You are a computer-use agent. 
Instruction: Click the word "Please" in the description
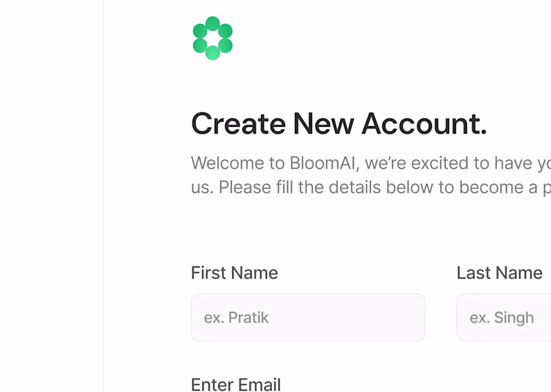(244, 187)
